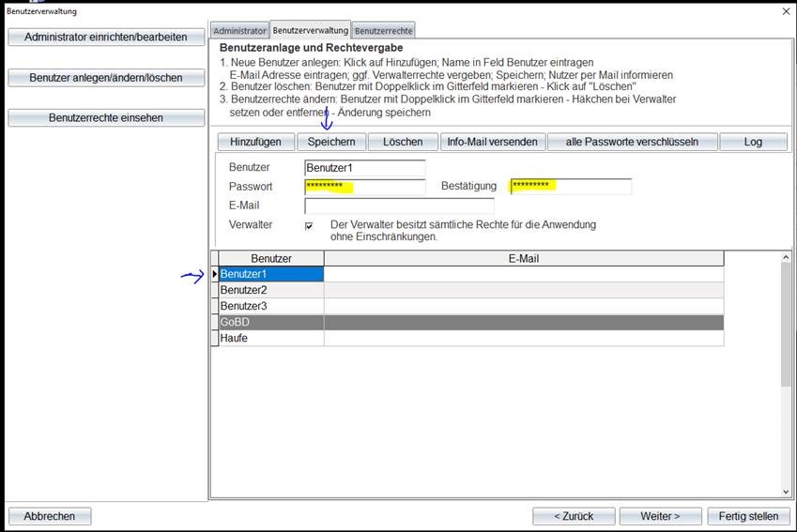
Task: Switch to the Administrator tab
Action: click(x=239, y=30)
